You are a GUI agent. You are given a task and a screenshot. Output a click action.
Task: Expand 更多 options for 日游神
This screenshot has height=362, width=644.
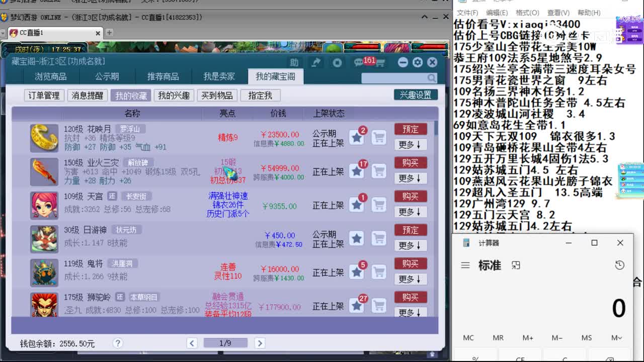[411, 246]
